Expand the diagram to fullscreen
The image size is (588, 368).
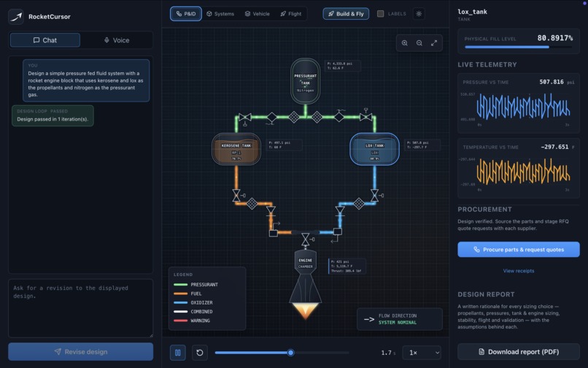(x=434, y=43)
